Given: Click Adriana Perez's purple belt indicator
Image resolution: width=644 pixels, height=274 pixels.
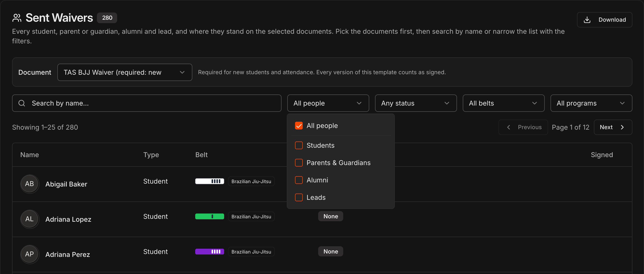Looking at the screenshot, I should click(209, 252).
